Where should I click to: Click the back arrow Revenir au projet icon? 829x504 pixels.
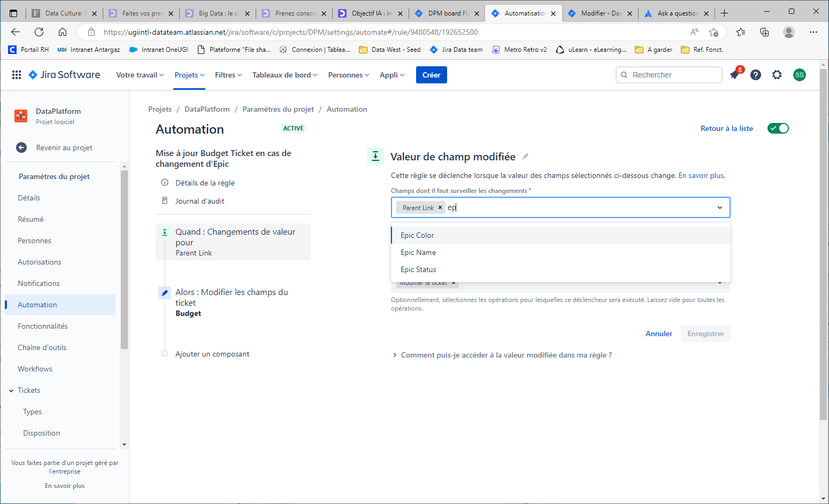[x=21, y=148]
